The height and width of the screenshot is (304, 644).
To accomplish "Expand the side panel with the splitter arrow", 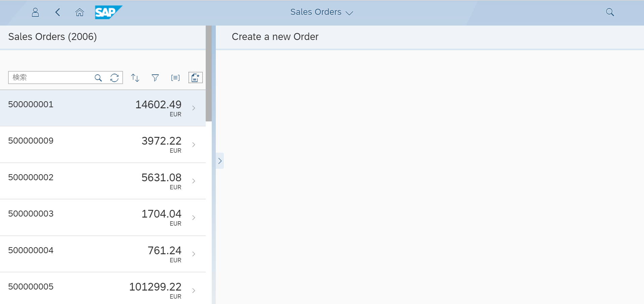I will point(220,161).
